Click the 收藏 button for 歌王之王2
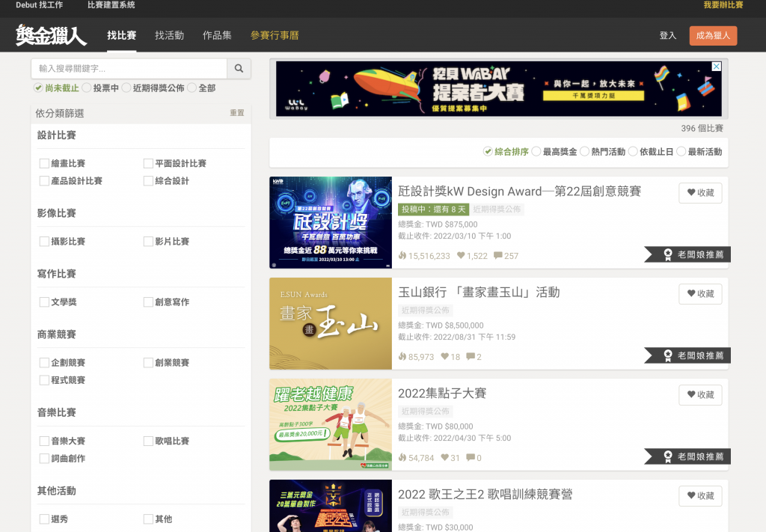This screenshot has height=532, width=766. tap(700, 496)
